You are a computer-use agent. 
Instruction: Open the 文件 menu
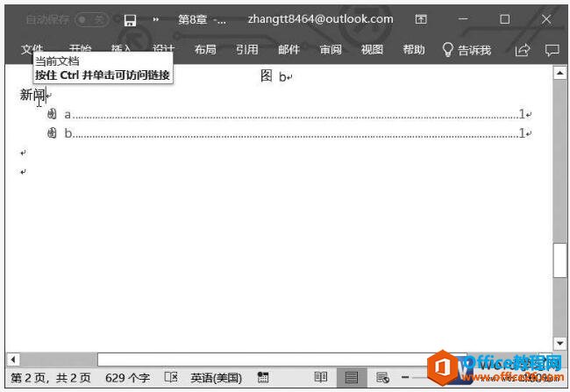32,48
